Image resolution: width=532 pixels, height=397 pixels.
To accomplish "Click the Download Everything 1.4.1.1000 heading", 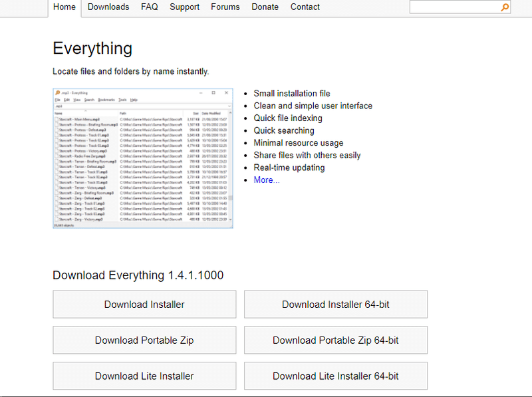I will pos(138,275).
